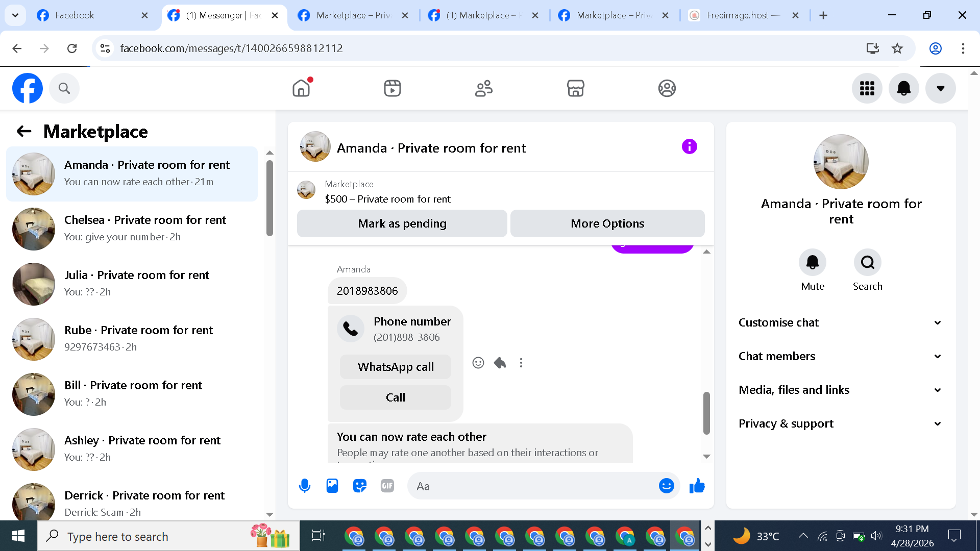Click the message text input field
This screenshot has height=551, width=980.
coord(531,486)
